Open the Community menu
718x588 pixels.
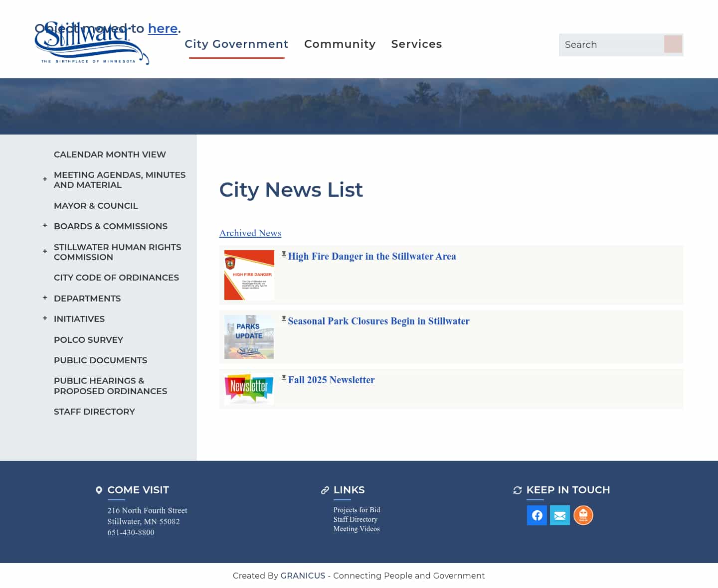coord(340,44)
